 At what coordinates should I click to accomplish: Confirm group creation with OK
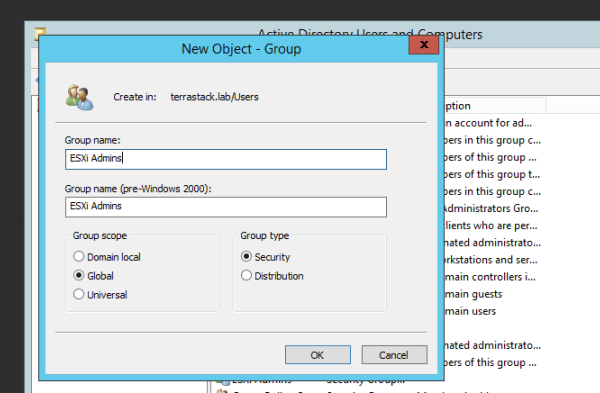pos(318,355)
